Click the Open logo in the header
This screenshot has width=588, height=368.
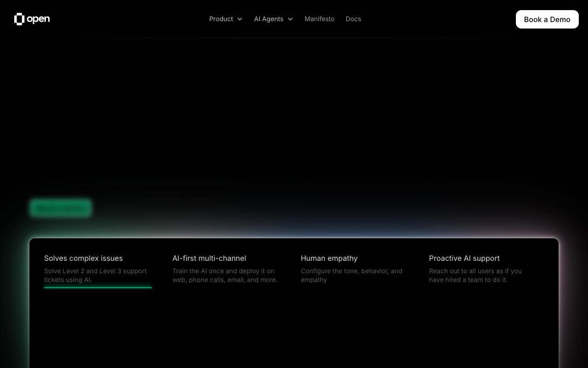point(32,19)
